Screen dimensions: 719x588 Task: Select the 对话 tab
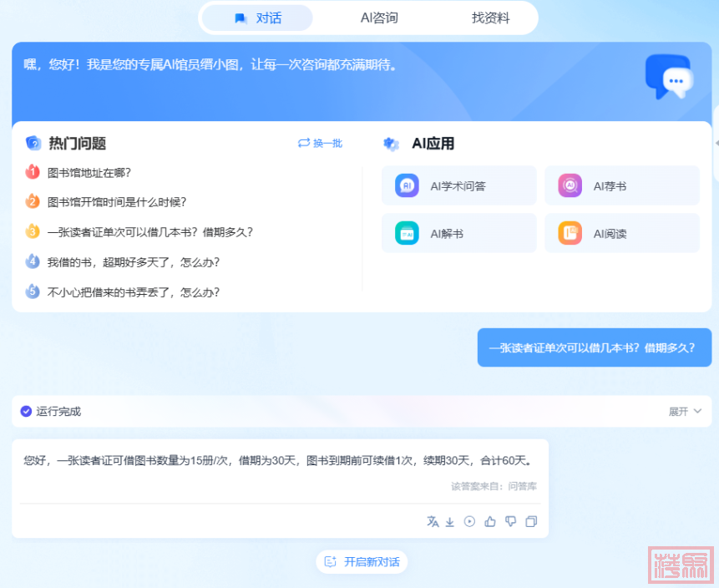tap(258, 18)
